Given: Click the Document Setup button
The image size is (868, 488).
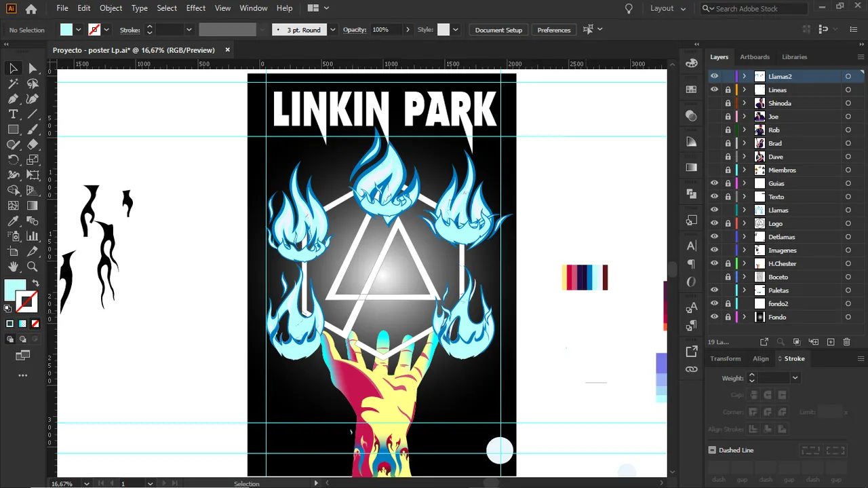Looking at the screenshot, I should pyautogui.click(x=498, y=30).
